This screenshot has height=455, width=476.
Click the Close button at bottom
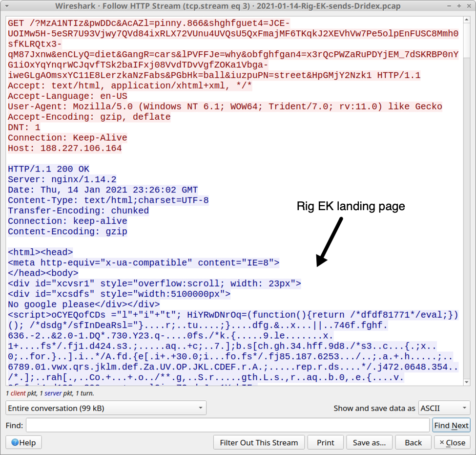[452, 443]
